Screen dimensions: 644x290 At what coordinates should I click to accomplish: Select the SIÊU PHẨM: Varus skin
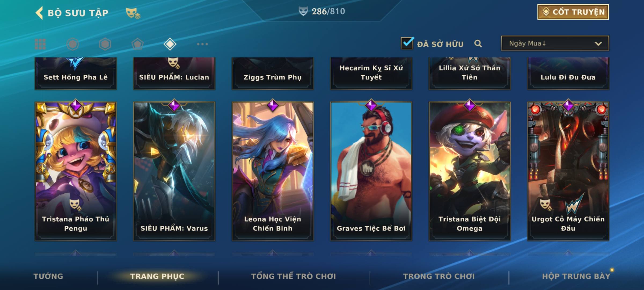[174, 171]
